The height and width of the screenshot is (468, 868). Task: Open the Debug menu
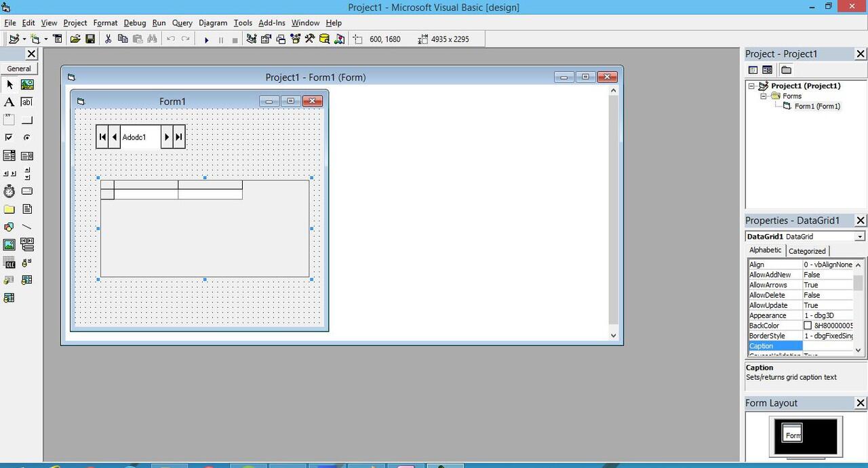pyautogui.click(x=135, y=23)
